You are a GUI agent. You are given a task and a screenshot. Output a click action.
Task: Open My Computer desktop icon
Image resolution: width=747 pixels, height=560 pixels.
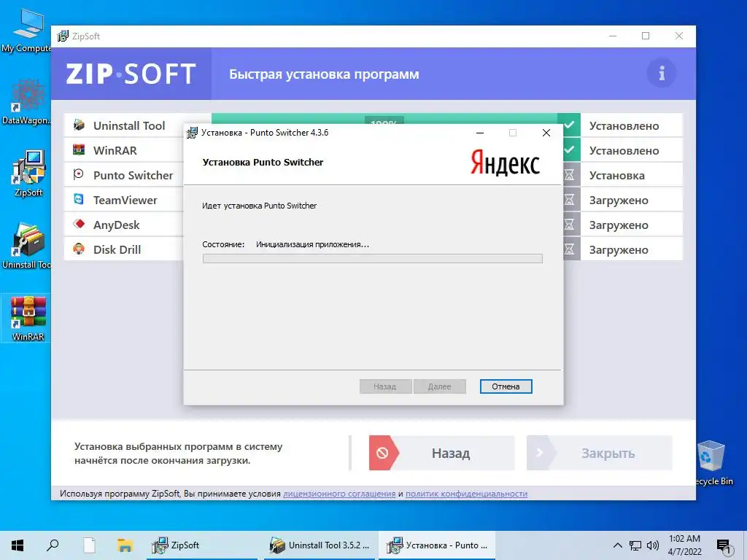[x=27, y=30]
